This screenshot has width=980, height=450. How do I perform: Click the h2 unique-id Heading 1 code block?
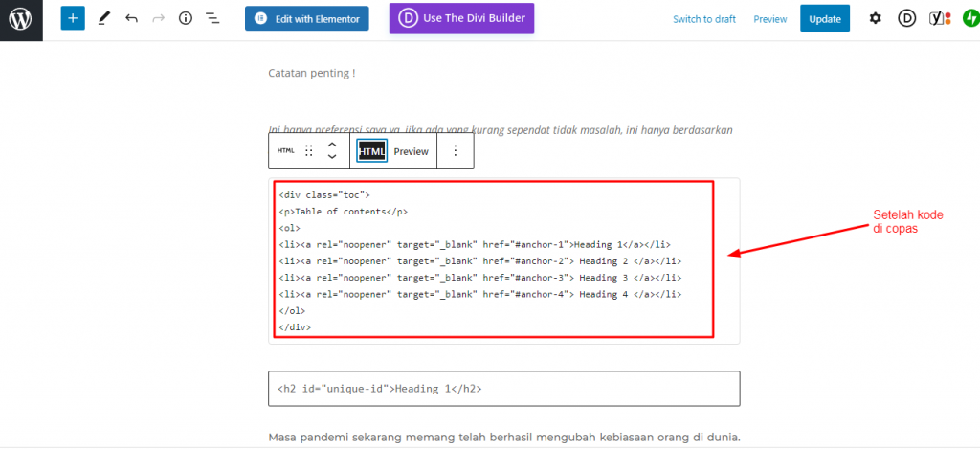(x=504, y=389)
